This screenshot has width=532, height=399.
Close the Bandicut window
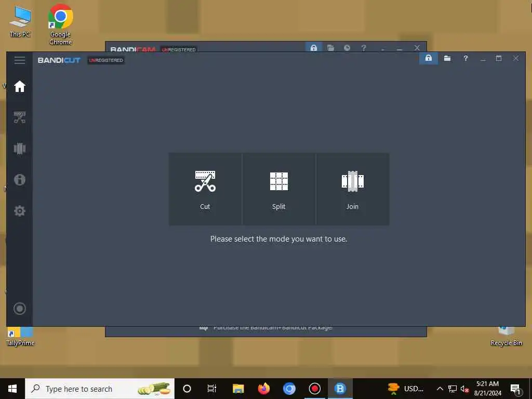tap(516, 58)
